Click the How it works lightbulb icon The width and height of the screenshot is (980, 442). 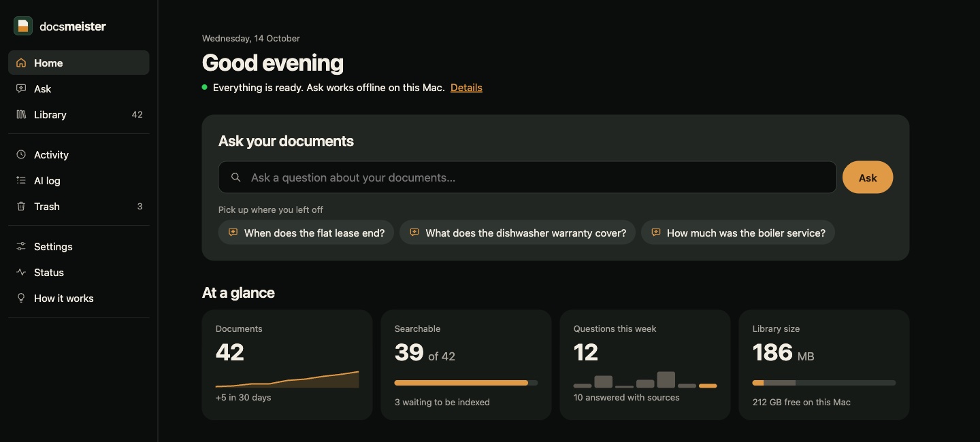pyautogui.click(x=21, y=298)
